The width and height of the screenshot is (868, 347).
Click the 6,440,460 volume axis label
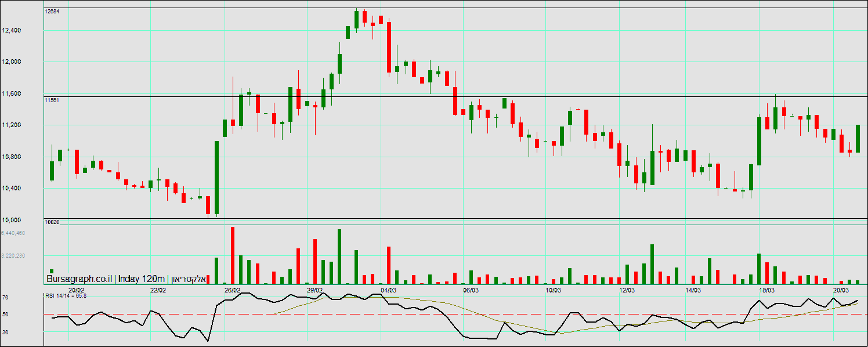[13, 233]
